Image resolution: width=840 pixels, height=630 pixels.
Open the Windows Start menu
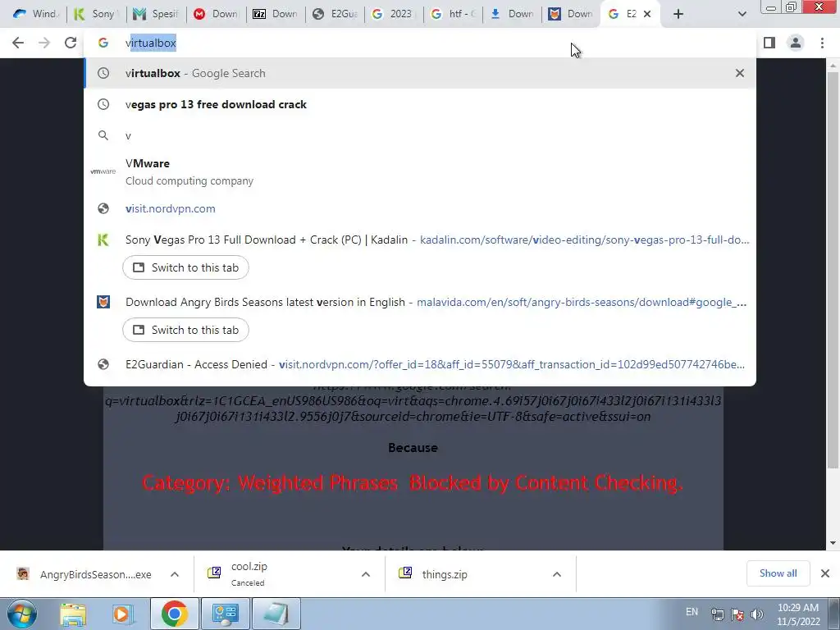[22, 614]
